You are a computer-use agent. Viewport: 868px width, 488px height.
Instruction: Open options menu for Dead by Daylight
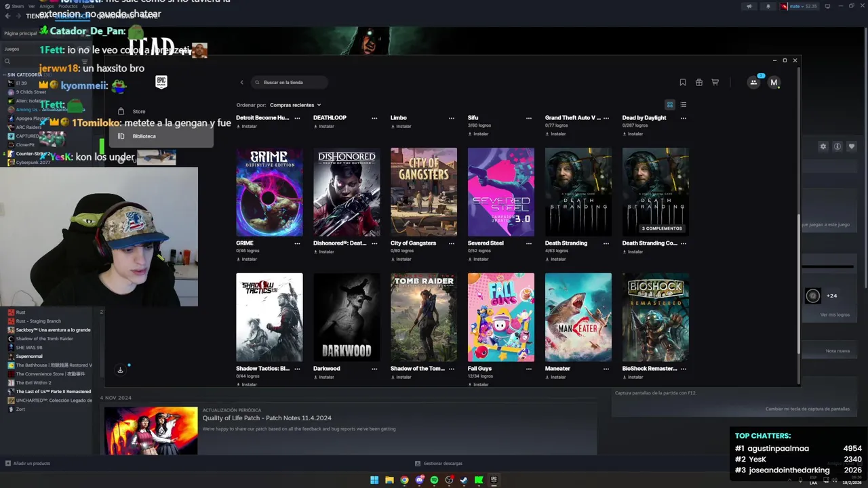[684, 118]
